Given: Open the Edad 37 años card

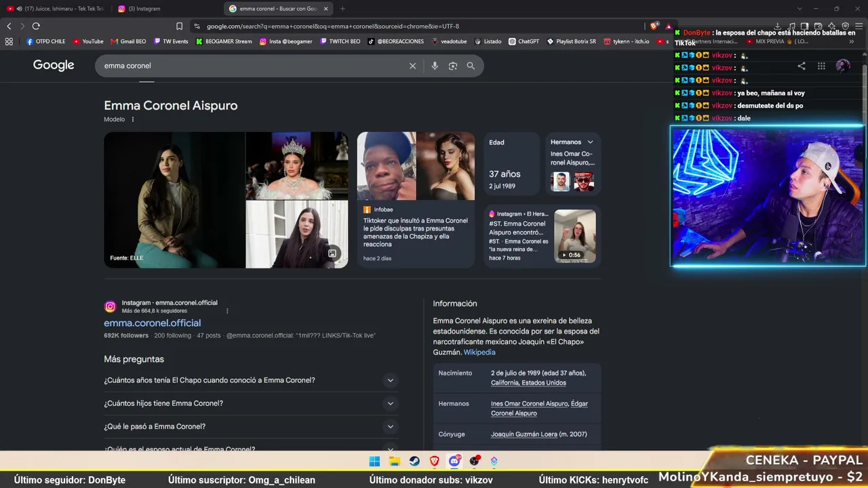Looking at the screenshot, I should coord(512,164).
